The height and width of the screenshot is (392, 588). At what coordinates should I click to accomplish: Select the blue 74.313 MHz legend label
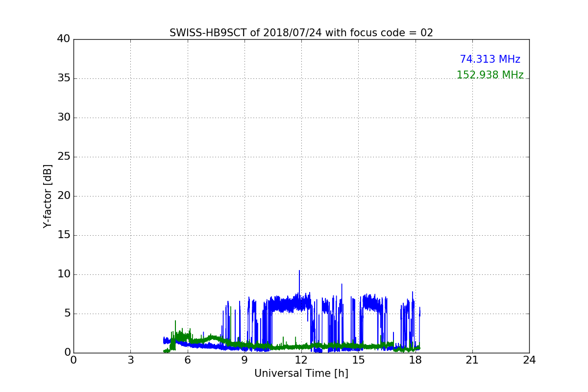490,59
